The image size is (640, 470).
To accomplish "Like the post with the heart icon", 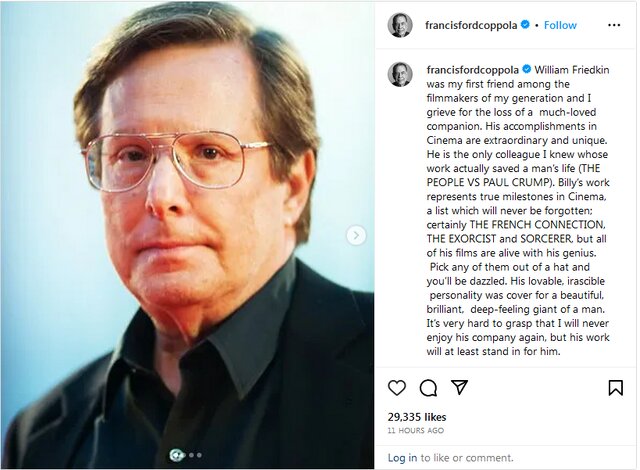I will [397, 388].
